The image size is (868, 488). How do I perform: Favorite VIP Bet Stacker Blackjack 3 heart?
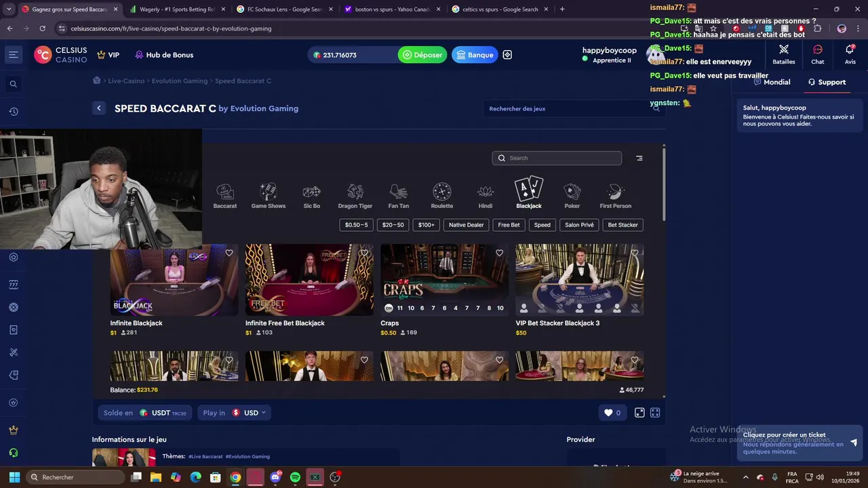(635, 253)
